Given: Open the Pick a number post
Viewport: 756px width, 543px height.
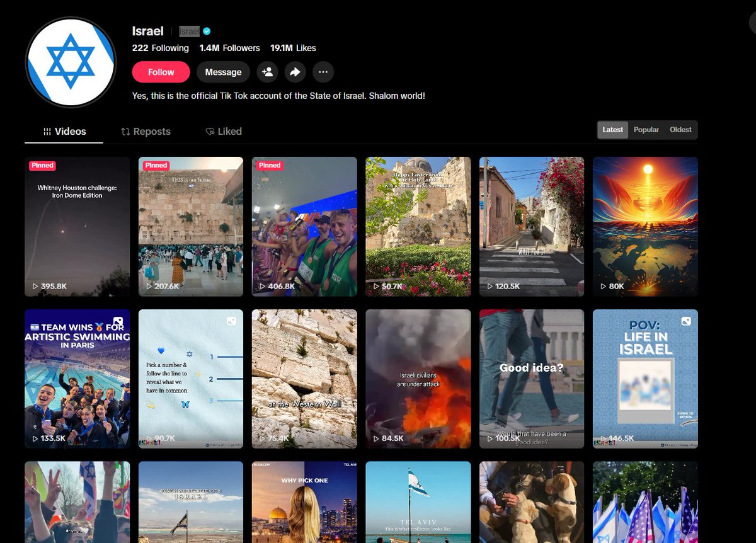Looking at the screenshot, I should click(x=191, y=379).
